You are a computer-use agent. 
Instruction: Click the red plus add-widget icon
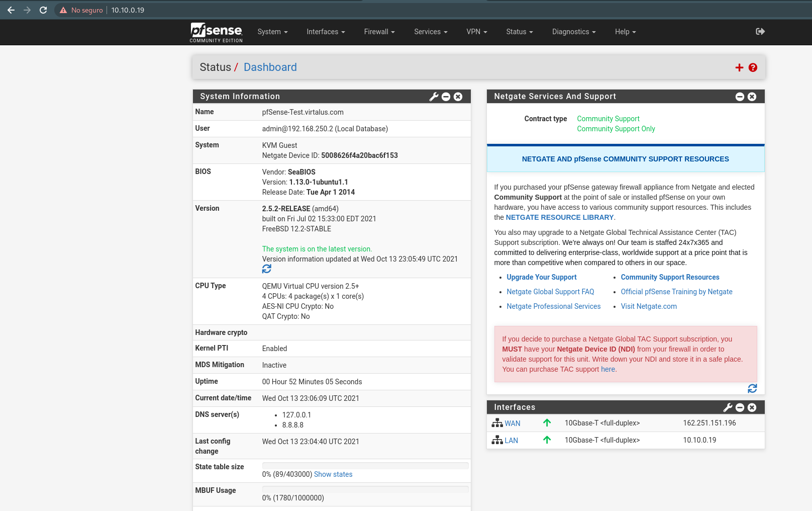coord(739,67)
